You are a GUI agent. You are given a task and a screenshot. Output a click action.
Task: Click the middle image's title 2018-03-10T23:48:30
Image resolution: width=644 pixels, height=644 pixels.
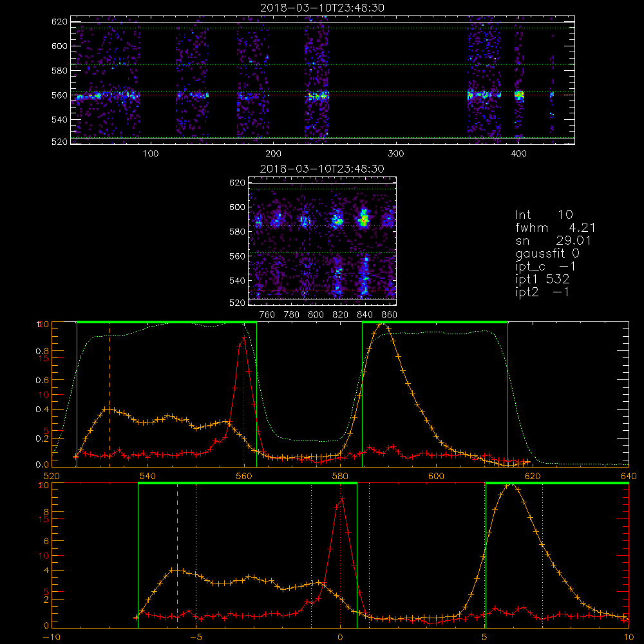322,169
